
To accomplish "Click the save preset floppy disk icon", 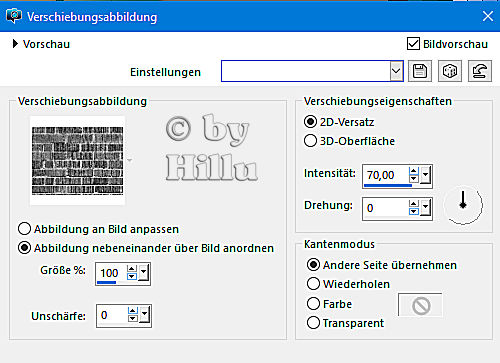I will point(420,71).
